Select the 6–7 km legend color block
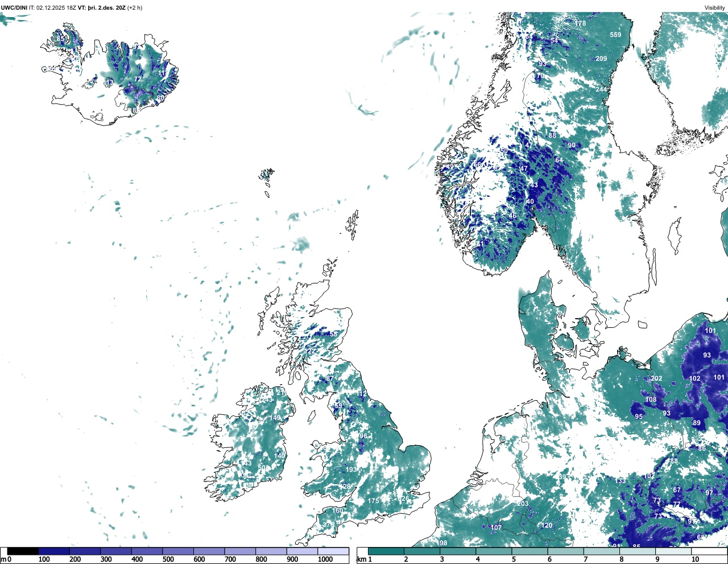Viewport: 728px width, 564px height. click(565, 551)
